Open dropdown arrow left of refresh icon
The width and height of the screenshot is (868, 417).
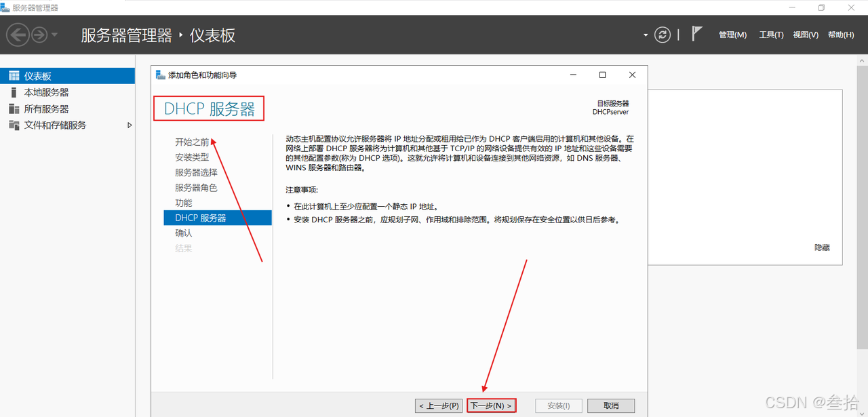(646, 35)
